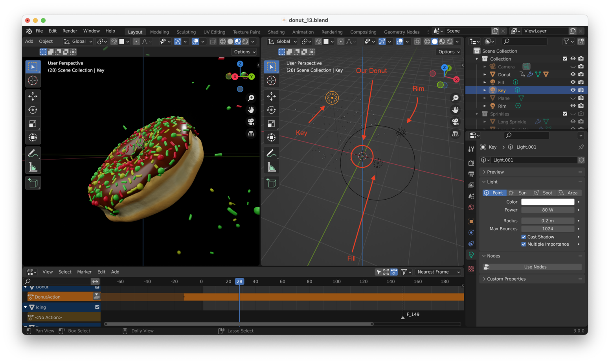
Task: Click the Add Cube tool in left viewport
Action: pyautogui.click(x=33, y=183)
